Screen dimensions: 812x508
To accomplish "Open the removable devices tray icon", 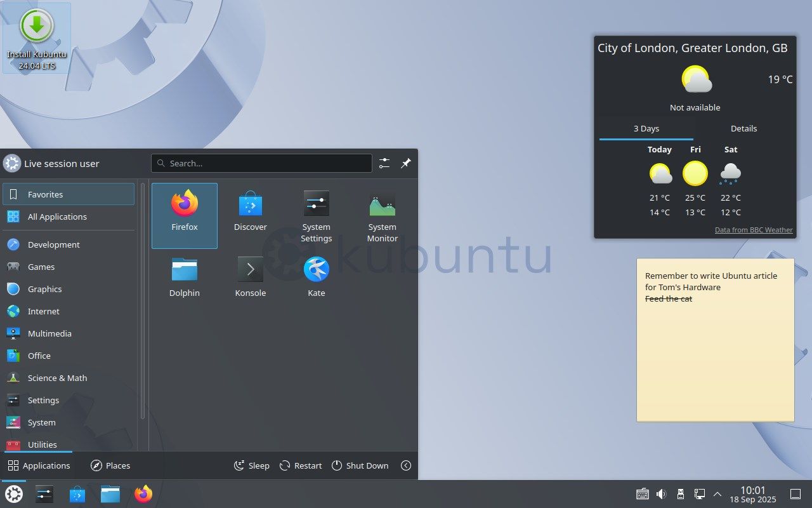I will (681, 494).
